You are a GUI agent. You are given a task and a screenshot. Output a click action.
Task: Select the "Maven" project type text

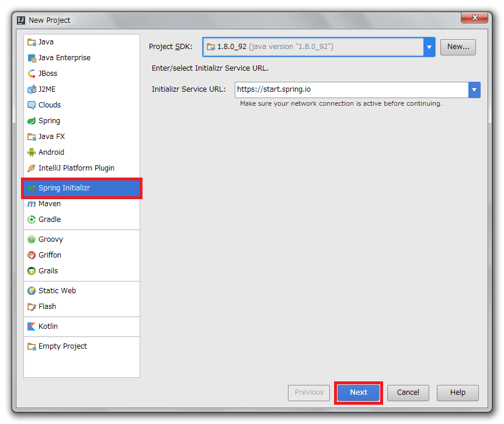coord(50,204)
